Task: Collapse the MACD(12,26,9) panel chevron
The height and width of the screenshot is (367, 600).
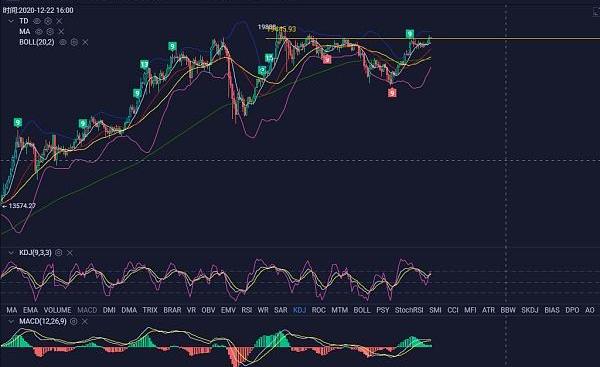Action: (x=11, y=321)
